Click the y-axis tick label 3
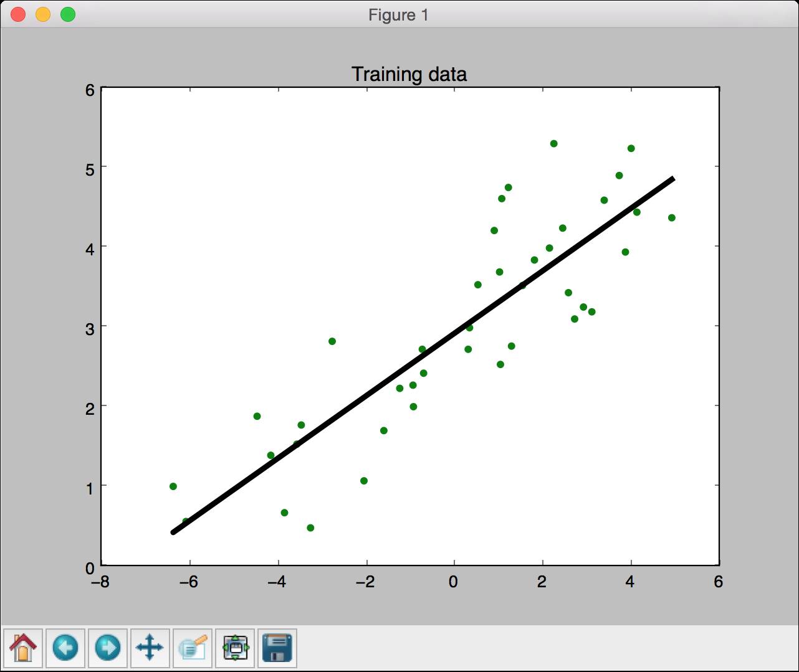 (x=90, y=328)
